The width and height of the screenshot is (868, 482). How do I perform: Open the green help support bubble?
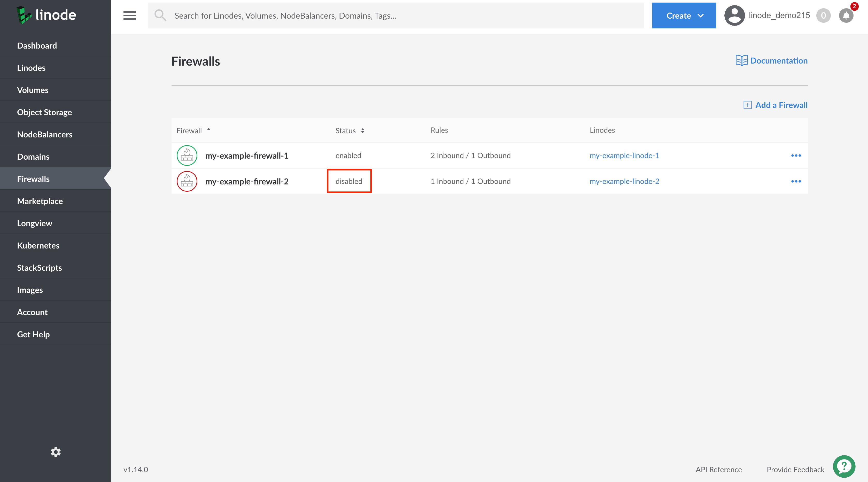pos(844,467)
